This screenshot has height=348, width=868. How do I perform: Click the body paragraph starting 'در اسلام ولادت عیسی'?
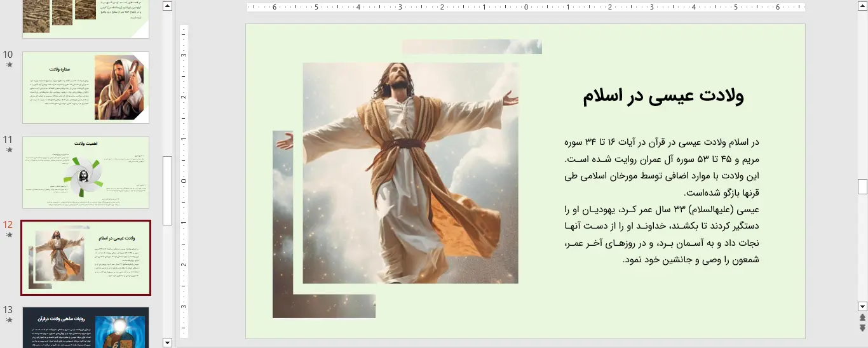click(661, 166)
